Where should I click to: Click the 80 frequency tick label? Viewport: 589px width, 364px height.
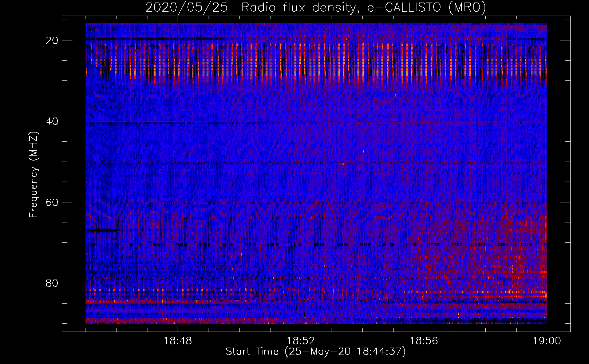pos(53,283)
